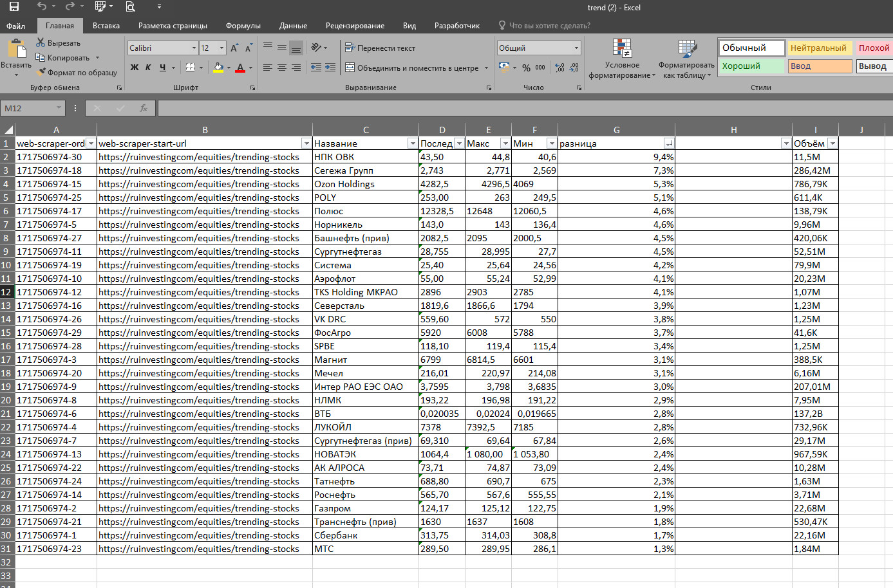Cut selection with Вырезать
The image size is (893, 588).
pos(58,43)
